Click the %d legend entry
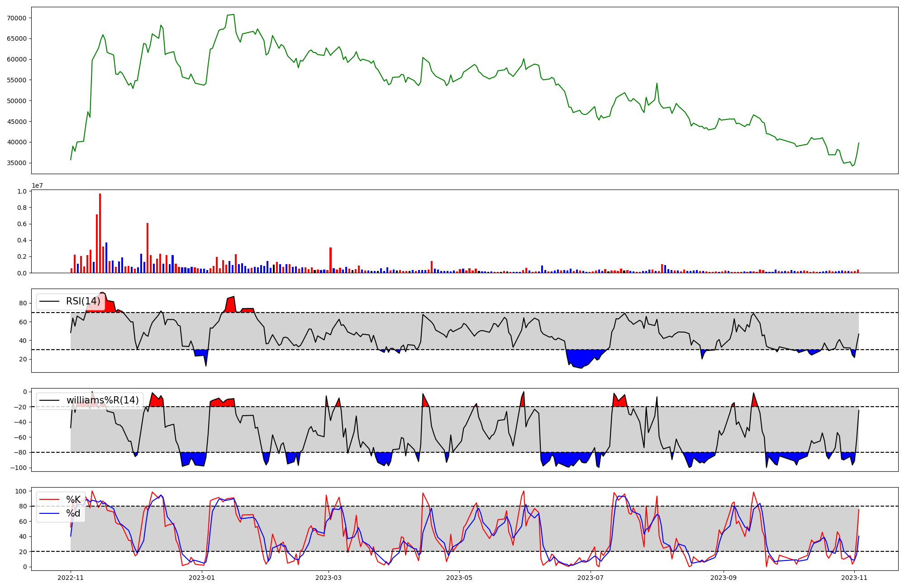 pos(73,513)
